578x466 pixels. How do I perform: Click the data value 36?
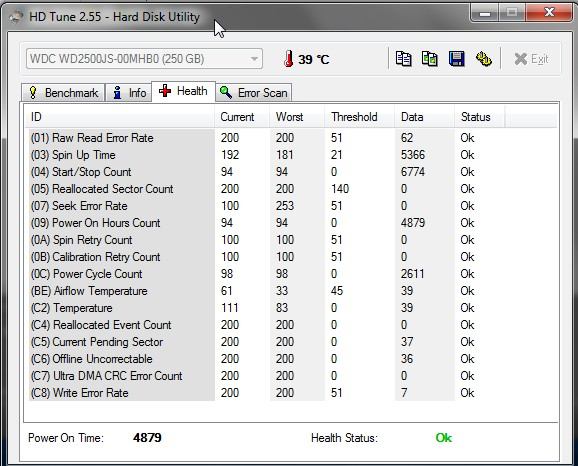407,359
